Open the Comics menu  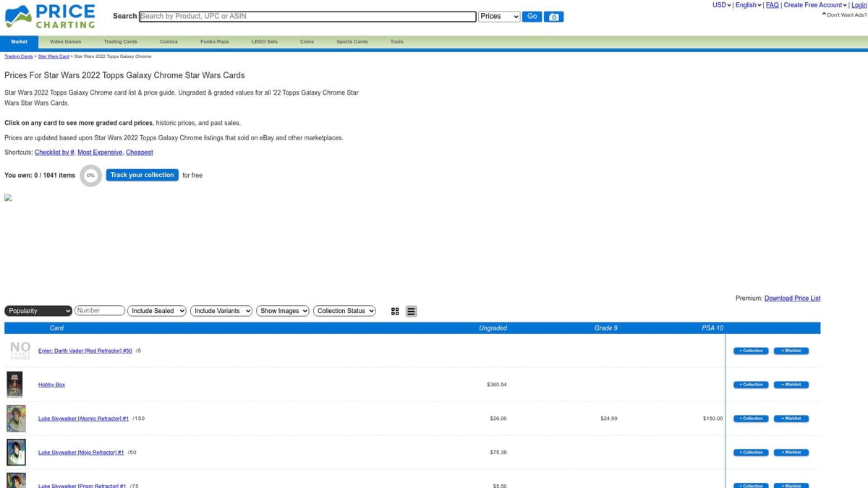pos(169,42)
